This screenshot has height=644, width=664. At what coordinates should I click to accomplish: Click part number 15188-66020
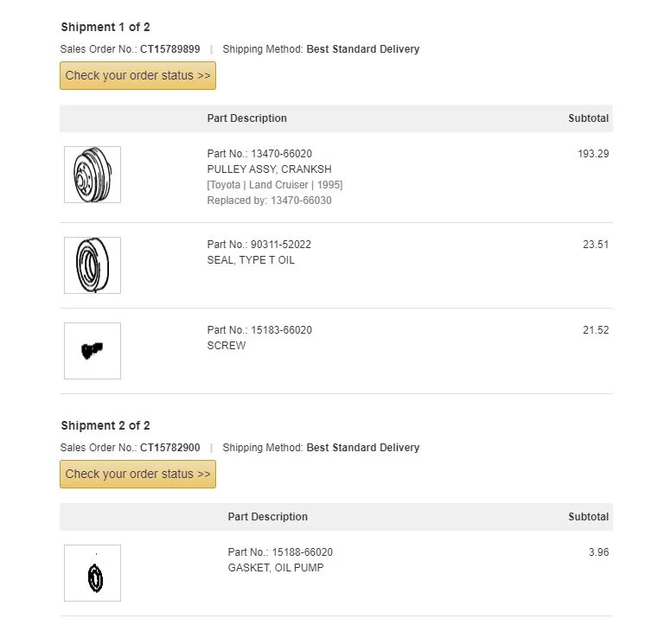[302, 552]
